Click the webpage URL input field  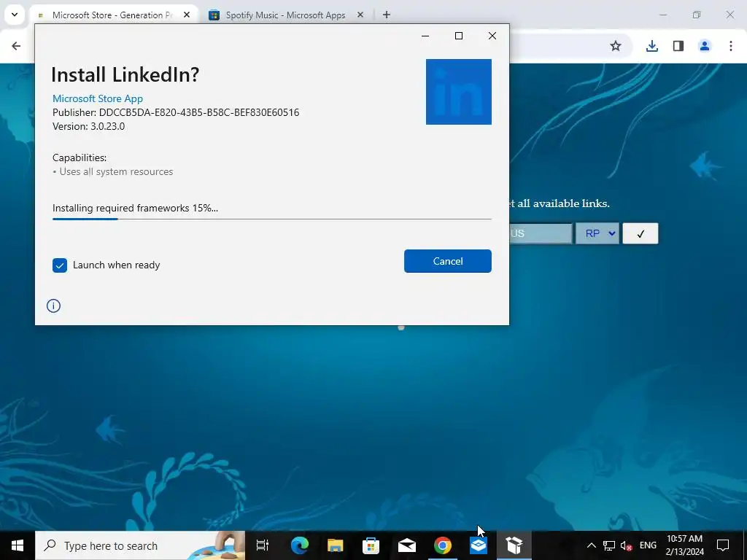click(x=541, y=233)
